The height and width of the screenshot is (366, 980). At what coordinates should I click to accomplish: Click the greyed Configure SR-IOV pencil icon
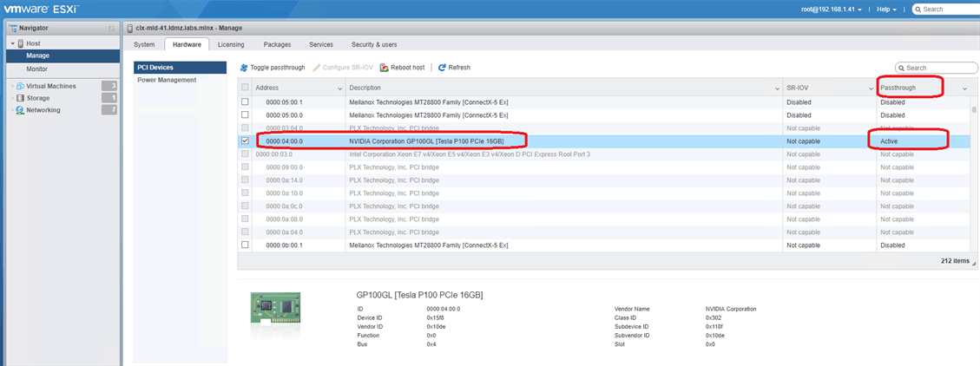pyautogui.click(x=316, y=68)
